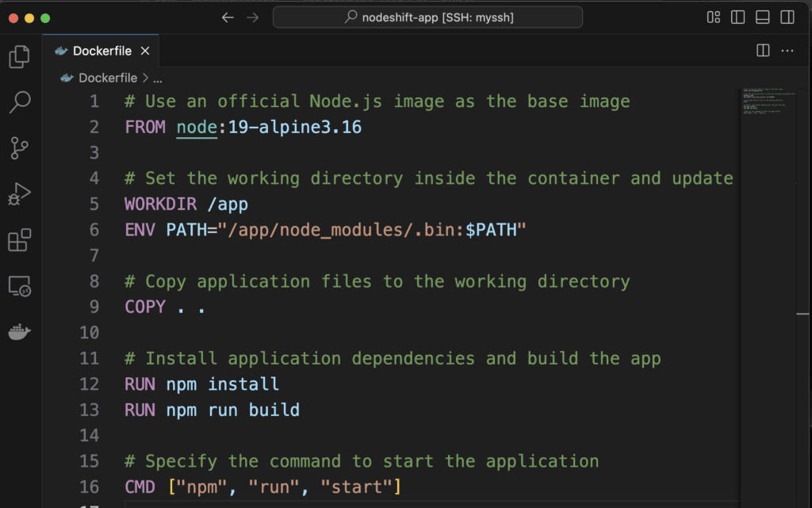Toggle the bottom Panel layout button
Image resolution: width=812 pixels, height=508 pixels.
point(762,17)
